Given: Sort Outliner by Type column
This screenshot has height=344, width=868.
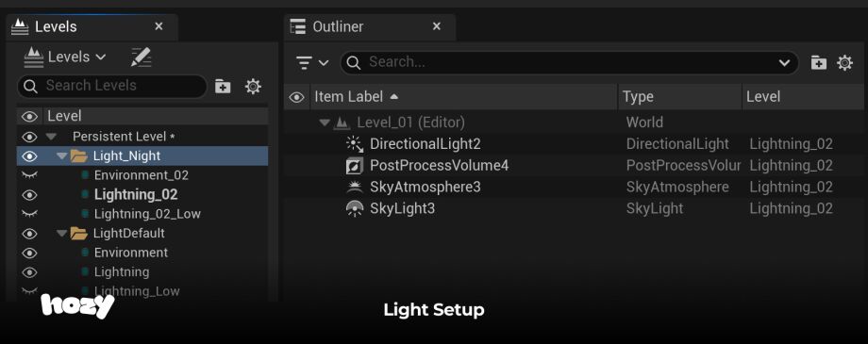Looking at the screenshot, I should click(680, 97).
